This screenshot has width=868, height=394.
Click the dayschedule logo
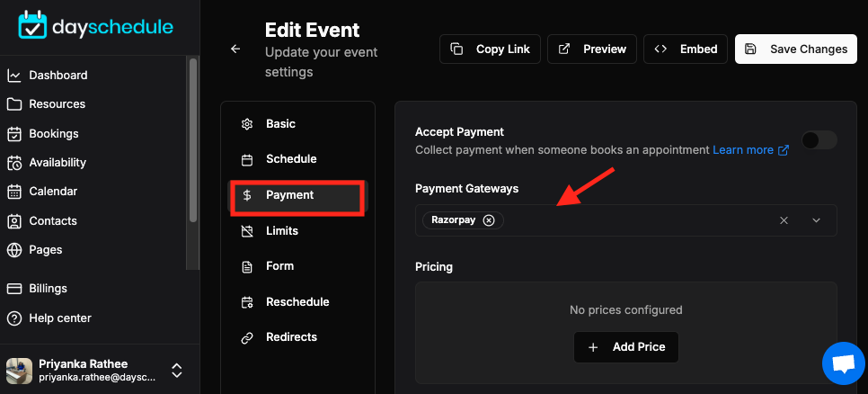click(x=96, y=25)
